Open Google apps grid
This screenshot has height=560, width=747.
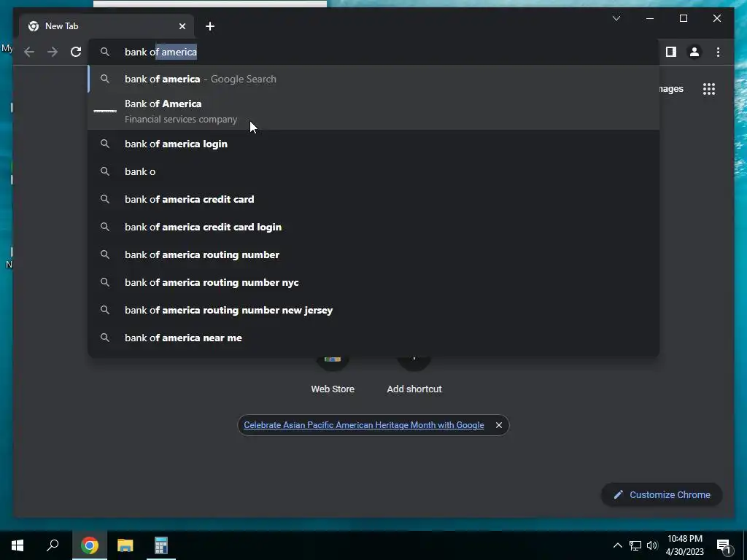709,89
